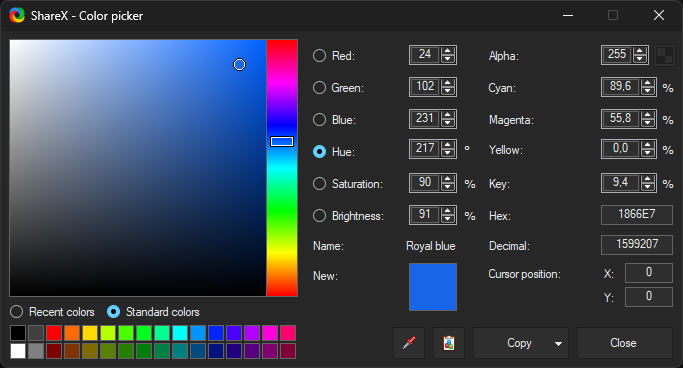The width and height of the screenshot is (683, 368).
Task: Increase Cyan percentage with up arrow
Action: click(x=648, y=83)
